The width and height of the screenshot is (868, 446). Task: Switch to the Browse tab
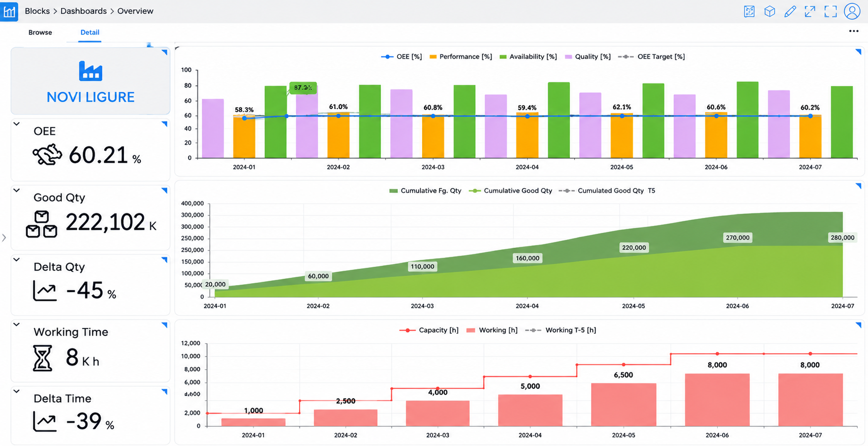pos(40,32)
